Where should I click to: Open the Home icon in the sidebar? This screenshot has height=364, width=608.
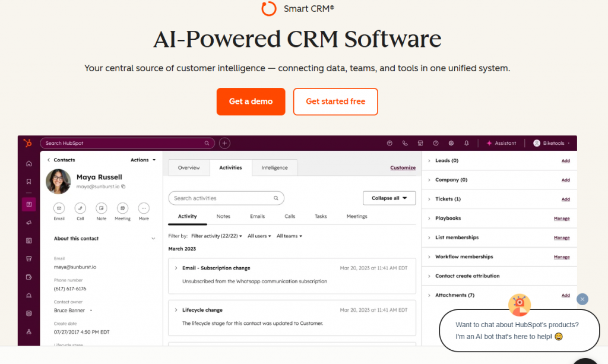[x=28, y=163]
